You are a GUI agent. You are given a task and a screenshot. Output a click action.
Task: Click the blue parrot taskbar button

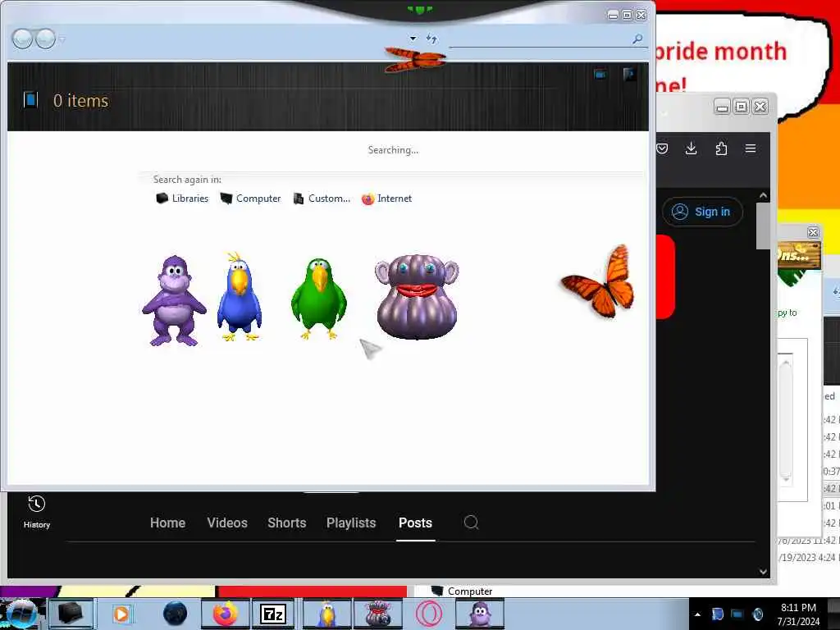pos(326,614)
